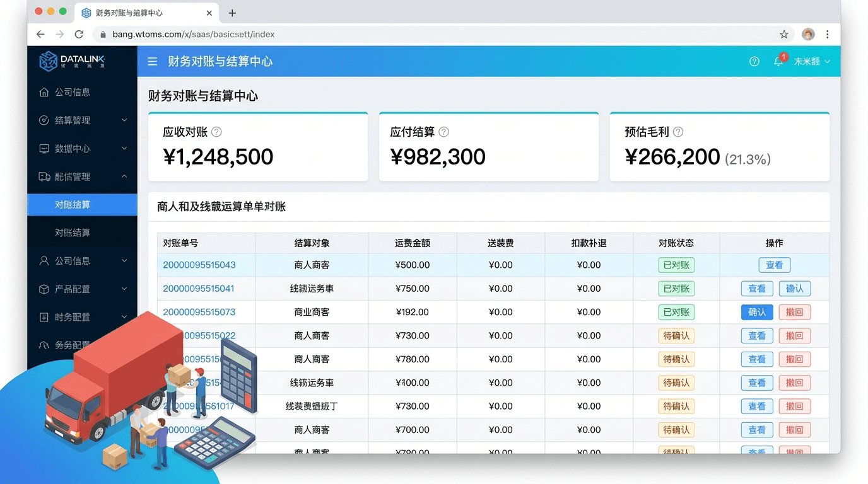Viewport: 868px width, 484px height.
Task: Click the DATALINK logo
Action: [x=73, y=61]
